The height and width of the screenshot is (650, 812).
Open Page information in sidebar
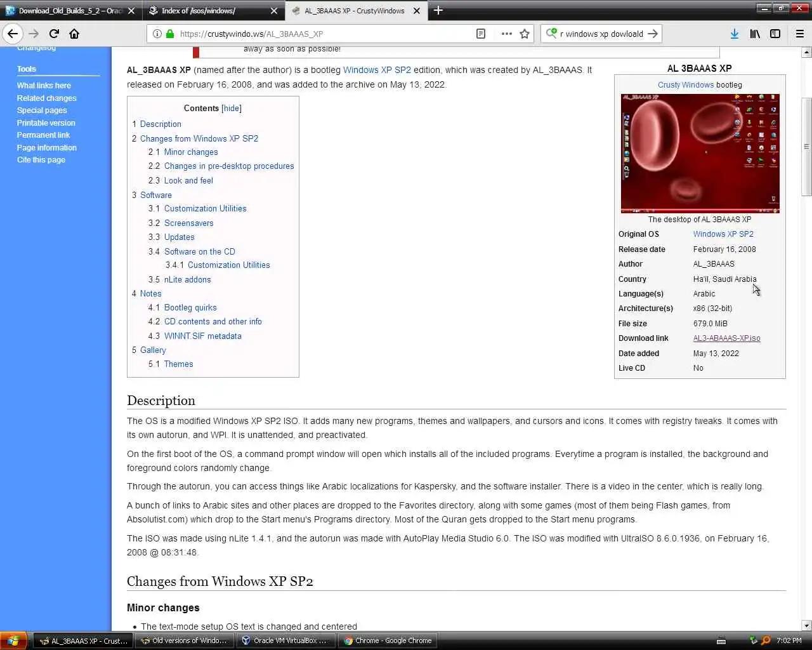[46, 148]
